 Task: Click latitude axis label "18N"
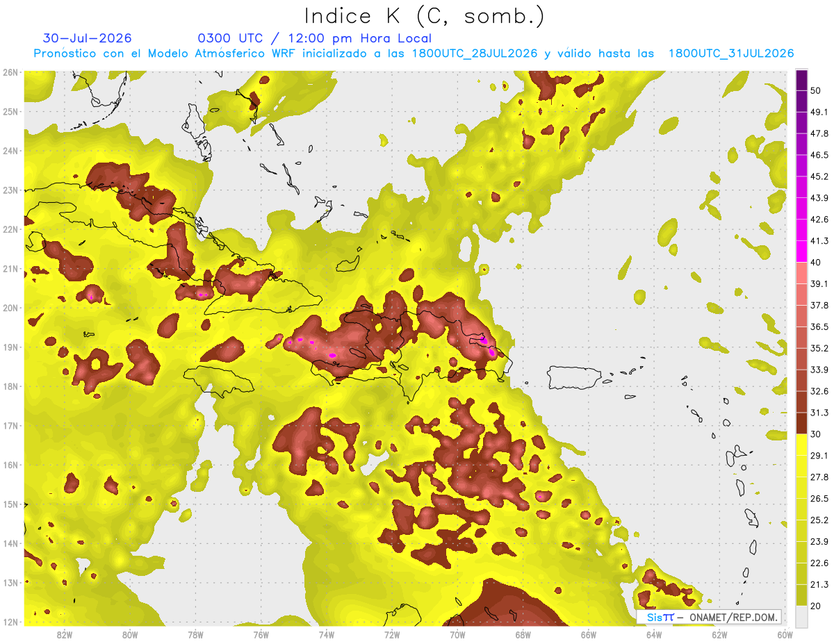tap(10, 386)
